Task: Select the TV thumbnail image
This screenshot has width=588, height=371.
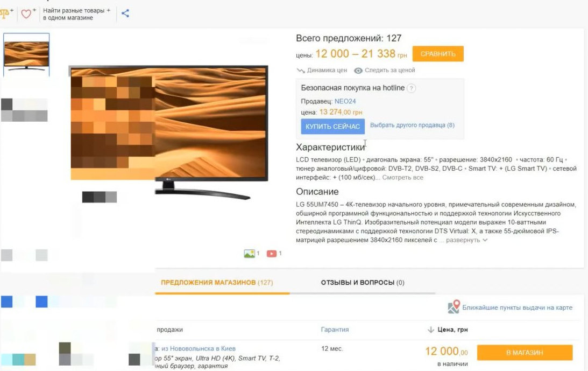Action: (26, 55)
